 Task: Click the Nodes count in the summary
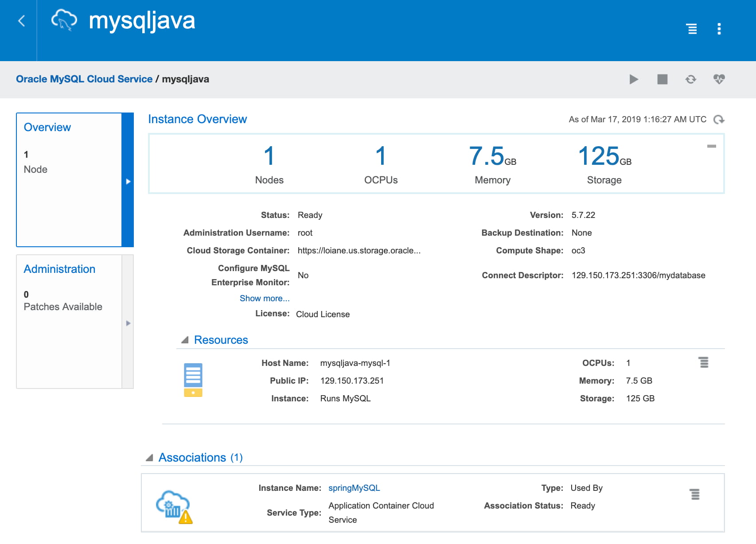tap(269, 164)
